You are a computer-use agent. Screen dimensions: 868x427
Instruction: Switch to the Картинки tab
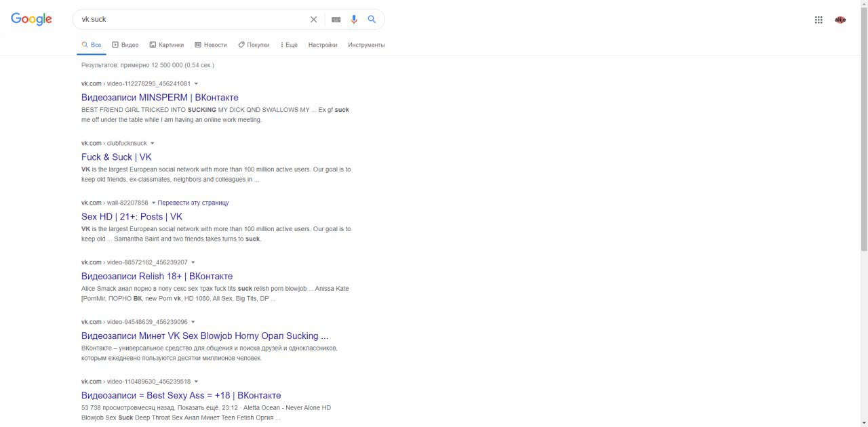(x=167, y=45)
